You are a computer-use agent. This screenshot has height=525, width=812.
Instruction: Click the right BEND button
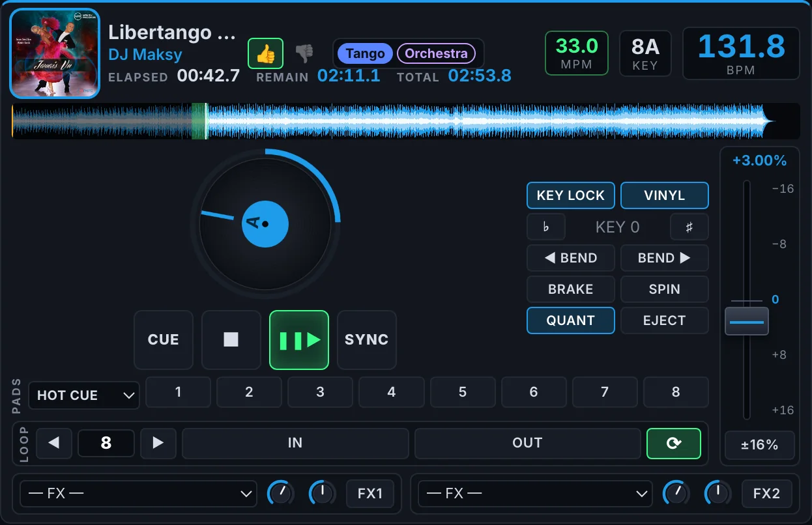coord(664,258)
